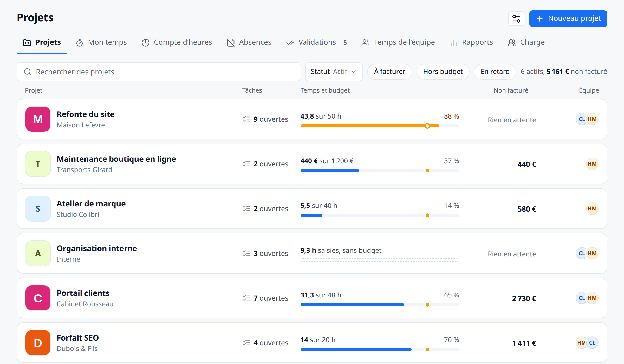Click the S avatar for Studio Colibri
624x364 pixels.
pyautogui.click(x=38, y=209)
